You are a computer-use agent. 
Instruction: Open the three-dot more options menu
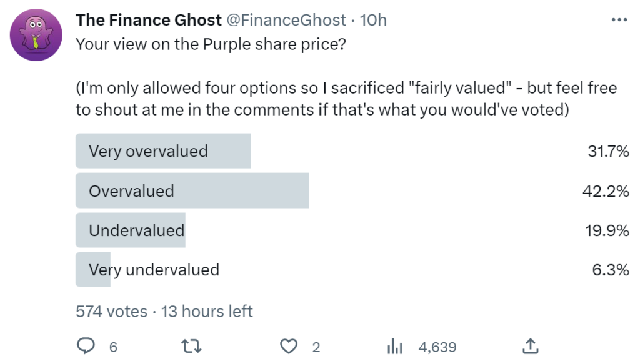[x=619, y=20]
